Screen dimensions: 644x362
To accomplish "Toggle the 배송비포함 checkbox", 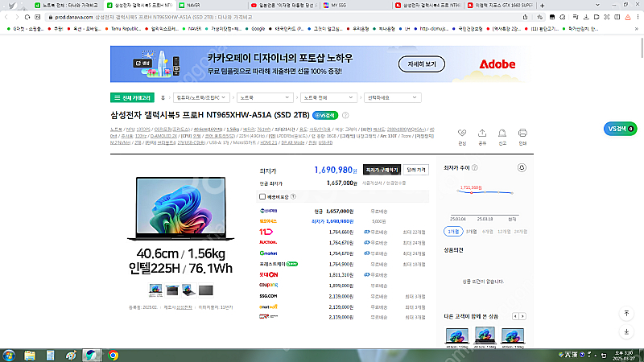I will click(x=262, y=196).
